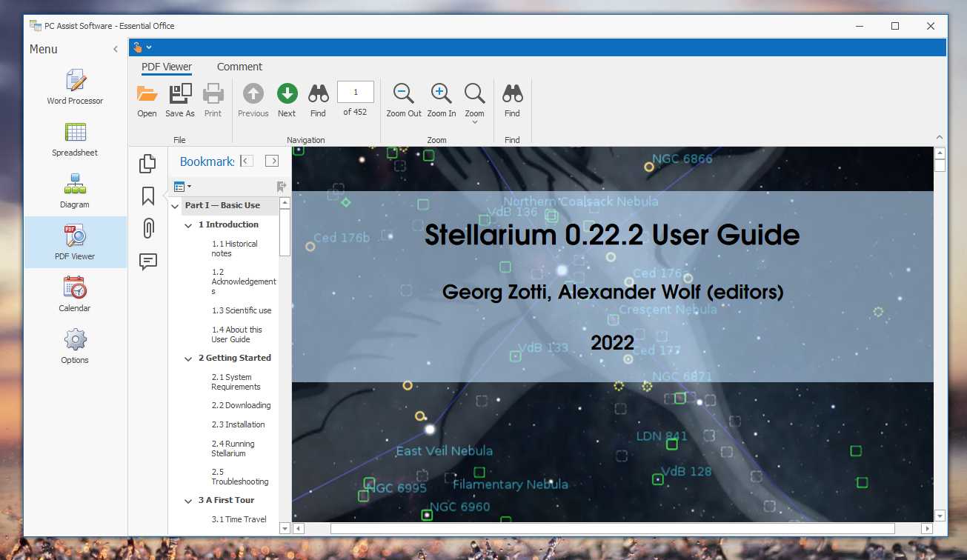Image resolution: width=967 pixels, height=560 pixels.
Task: Open bookmark 3.1 Time Travel
Action: coord(239,520)
